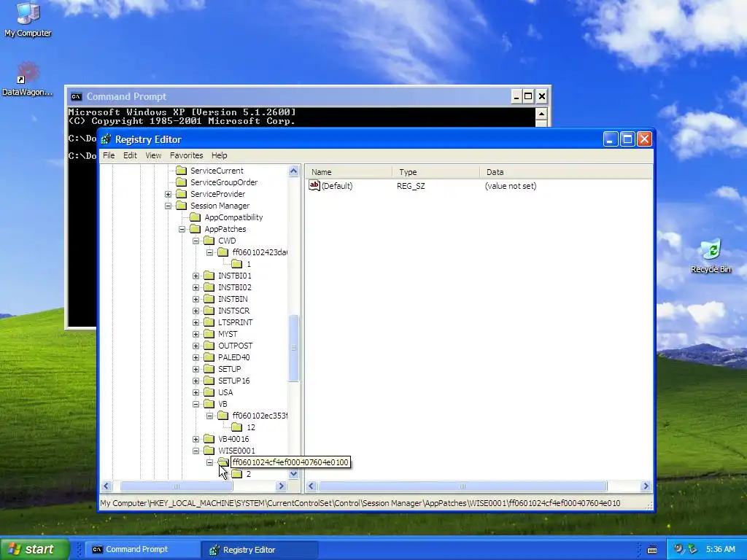747x560 pixels.
Task: Click the tree pane's vertical scrollbar thumb
Action: (293, 348)
